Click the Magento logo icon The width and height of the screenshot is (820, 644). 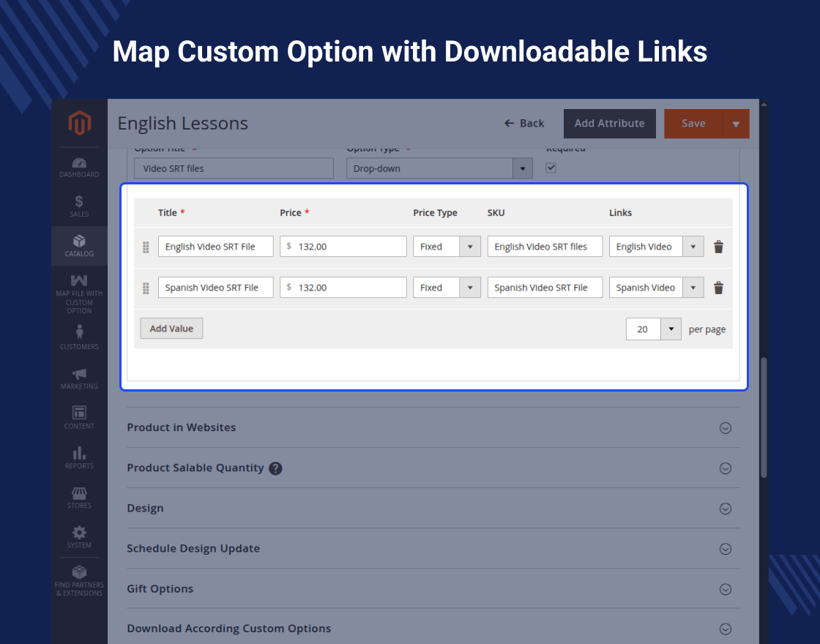[79, 123]
